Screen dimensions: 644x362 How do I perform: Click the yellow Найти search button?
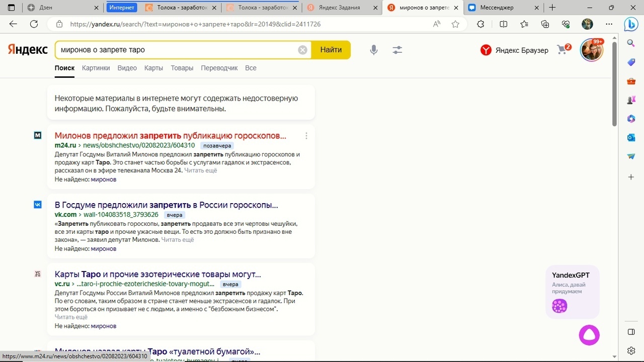point(330,50)
